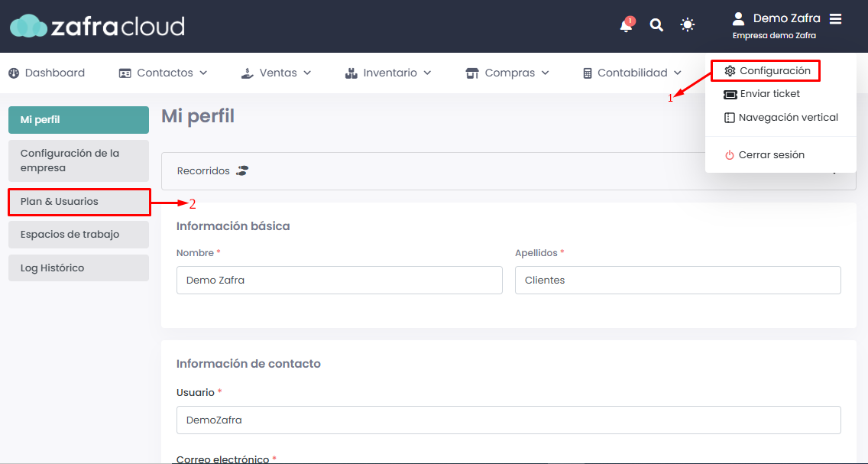Expand the Contactos dropdown chevron
Image resolution: width=868 pixels, height=464 pixels.
(x=203, y=73)
